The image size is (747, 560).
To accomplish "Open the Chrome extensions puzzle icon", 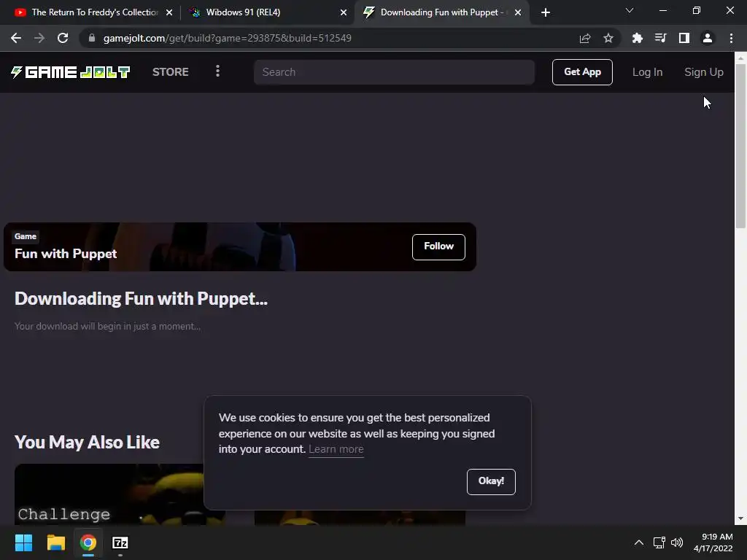I will pyautogui.click(x=637, y=38).
